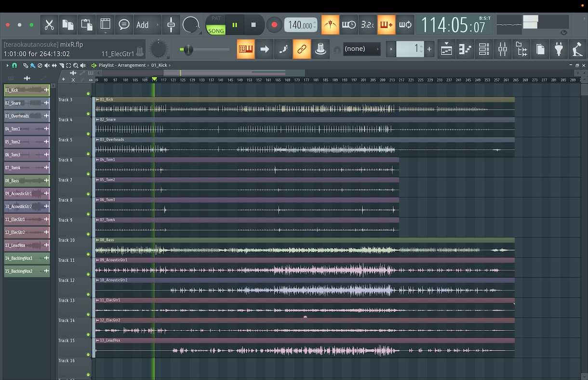
Task: Click Playlist - Arrangement breadcrumb
Action: click(x=122, y=65)
